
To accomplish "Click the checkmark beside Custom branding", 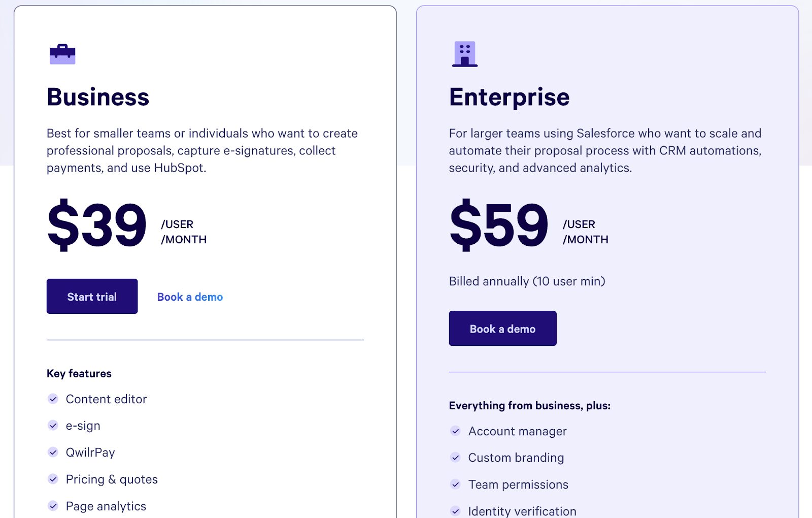I will click(x=455, y=457).
